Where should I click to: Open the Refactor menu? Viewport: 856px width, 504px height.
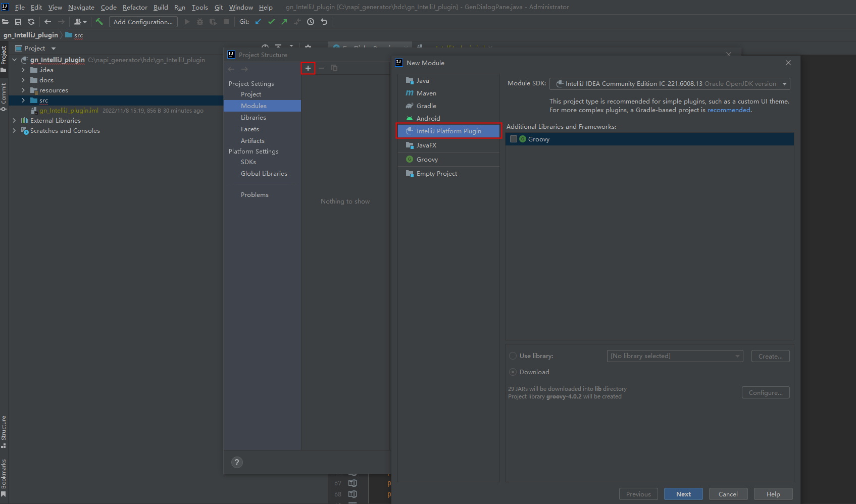[135, 8]
